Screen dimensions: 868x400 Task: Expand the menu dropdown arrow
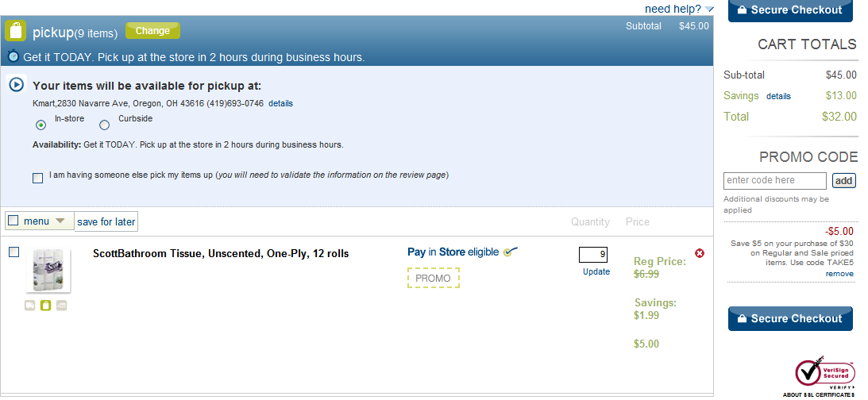coord(60,221)
